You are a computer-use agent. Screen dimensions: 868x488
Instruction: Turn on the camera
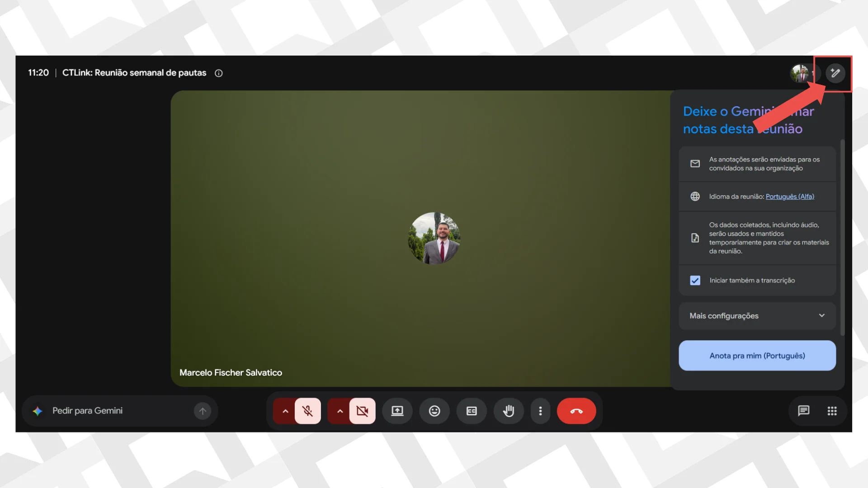[x=362, y=411]
